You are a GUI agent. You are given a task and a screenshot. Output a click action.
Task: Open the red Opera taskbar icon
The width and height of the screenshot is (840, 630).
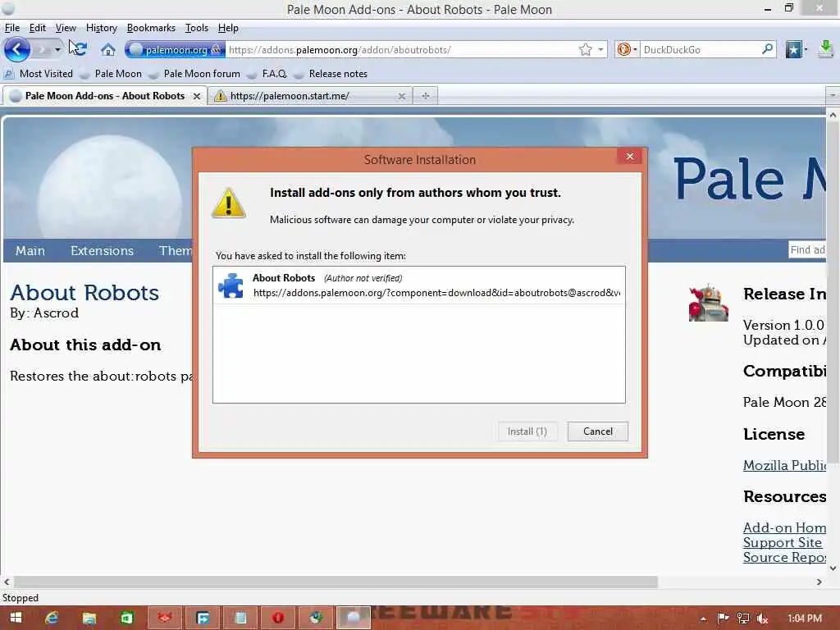[x=278, y=619]
